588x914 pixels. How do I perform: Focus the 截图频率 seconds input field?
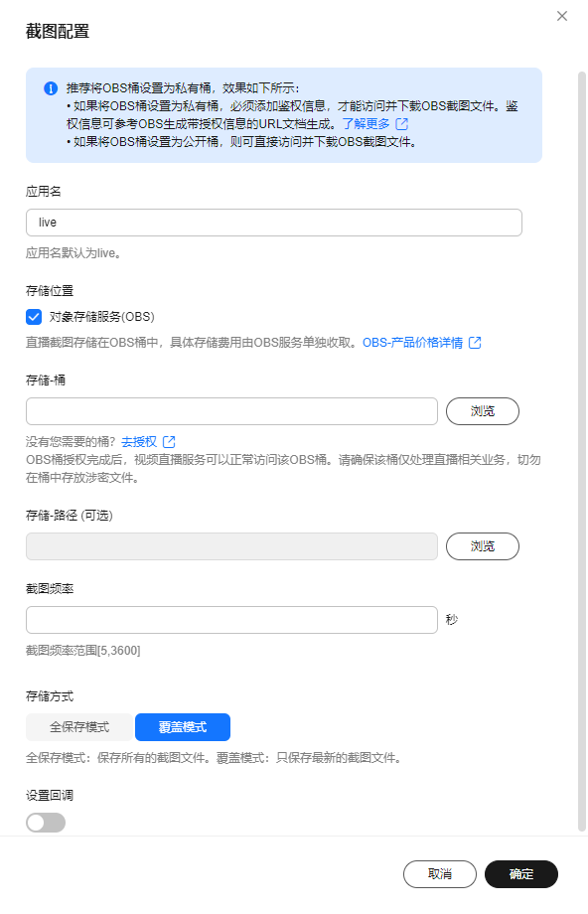tap(232, 620)
